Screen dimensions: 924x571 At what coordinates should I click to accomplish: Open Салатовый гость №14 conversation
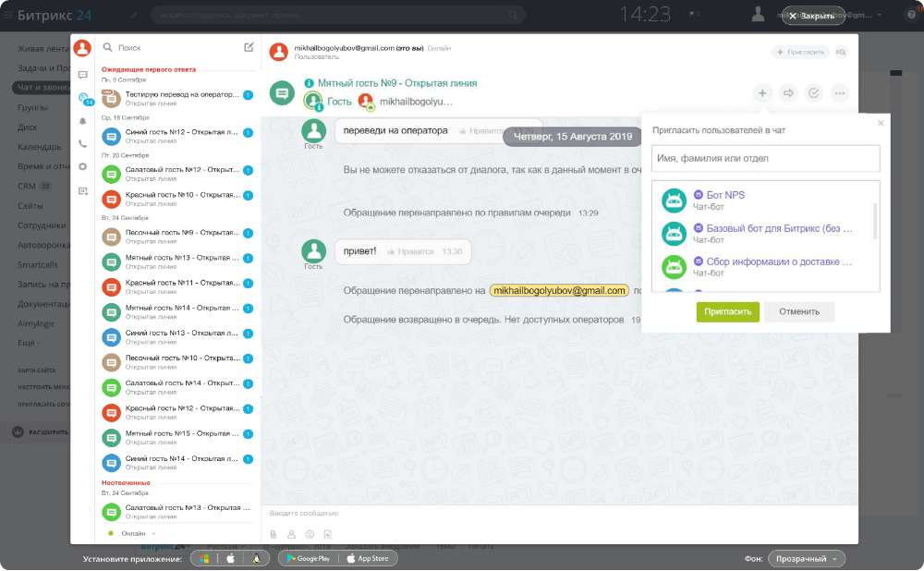177,387
